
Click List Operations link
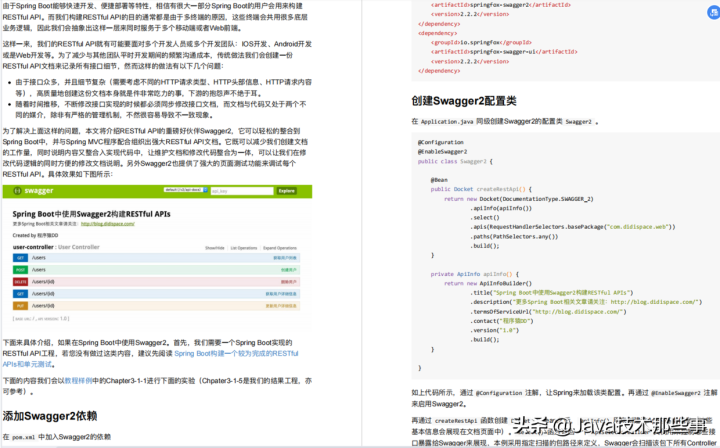coord(244,248)
